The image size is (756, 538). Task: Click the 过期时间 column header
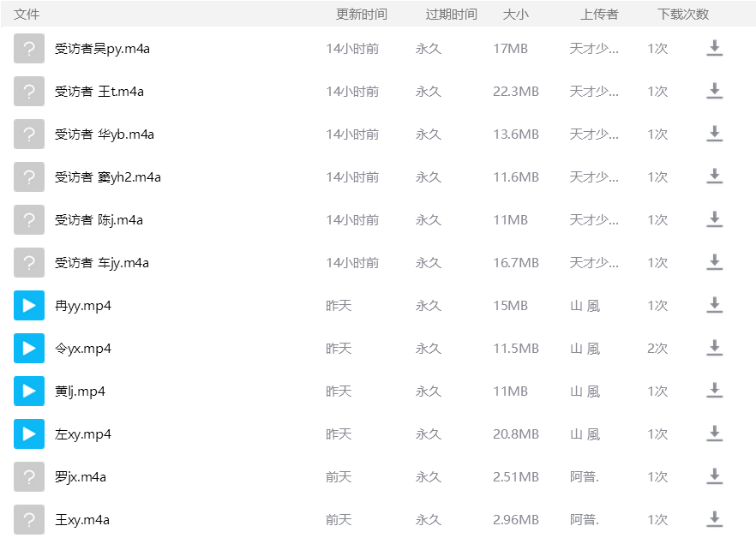[451, 15]
